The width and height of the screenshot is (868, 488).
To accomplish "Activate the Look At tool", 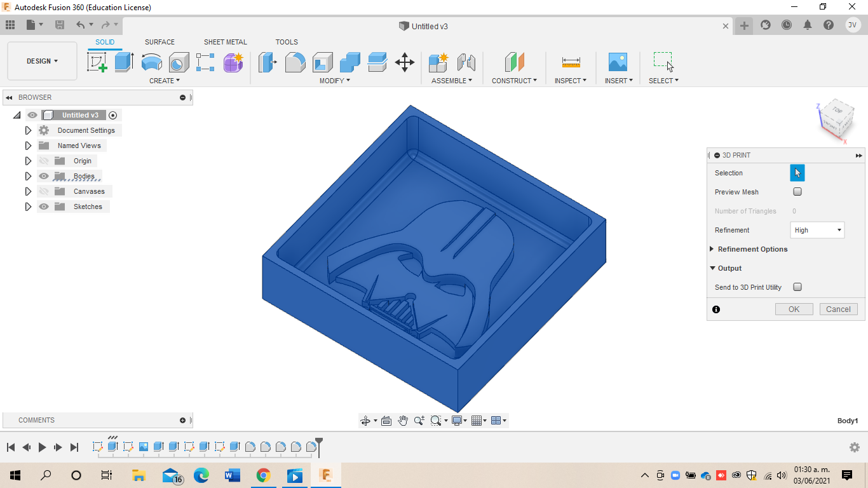I will pos(386,421).
